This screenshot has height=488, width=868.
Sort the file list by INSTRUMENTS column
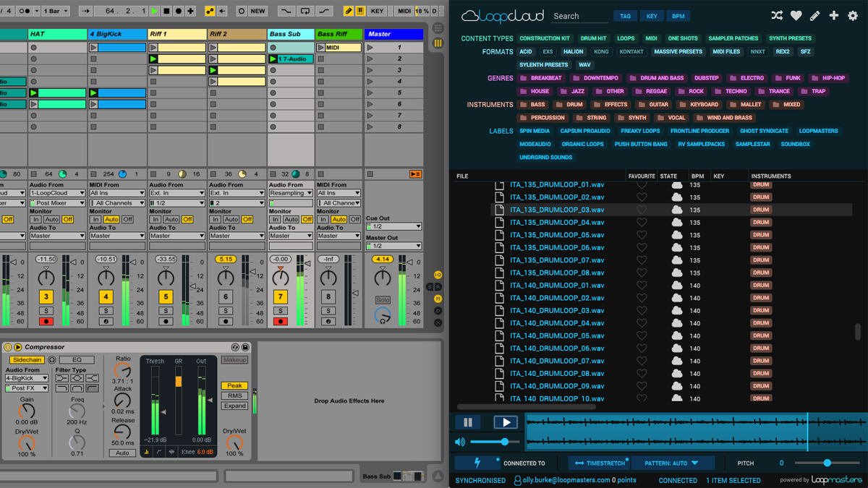coord(771,176)
